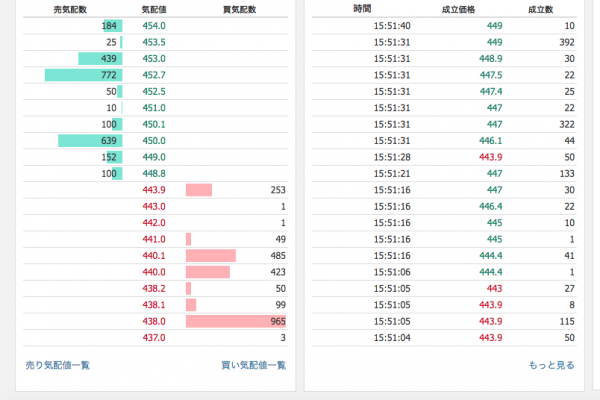
Task: Click the 772 sell quantity bar
Action: (83, 75)
